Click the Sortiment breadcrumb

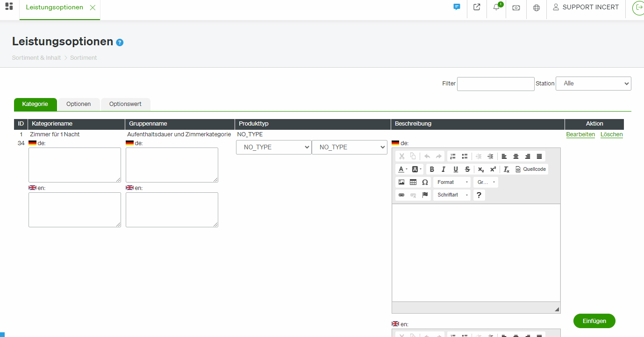coord(84,58)
